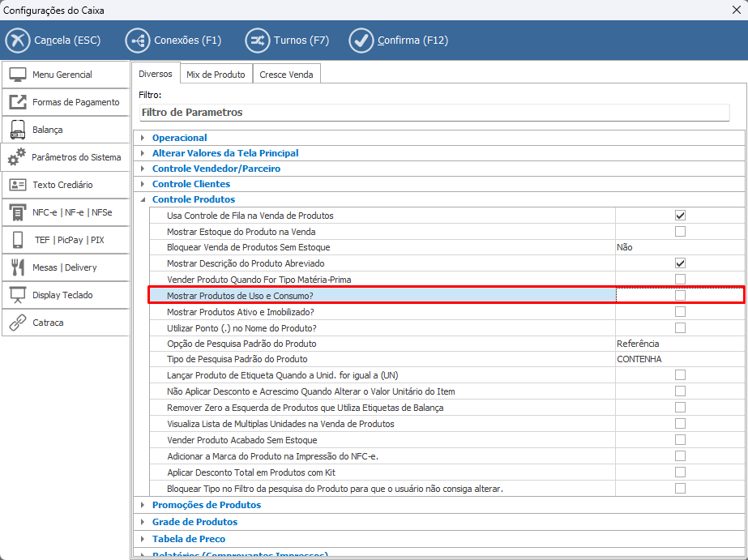Image resolution: width=748 pixels, height=560 pixels.
Task: Collapse the Controle Produtos section
Action: coord(143,199)
